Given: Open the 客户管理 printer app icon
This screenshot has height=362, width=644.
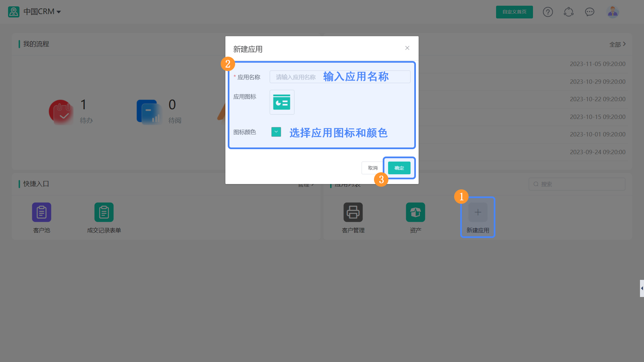Looking at the screenshot, I should pos(353,212).
